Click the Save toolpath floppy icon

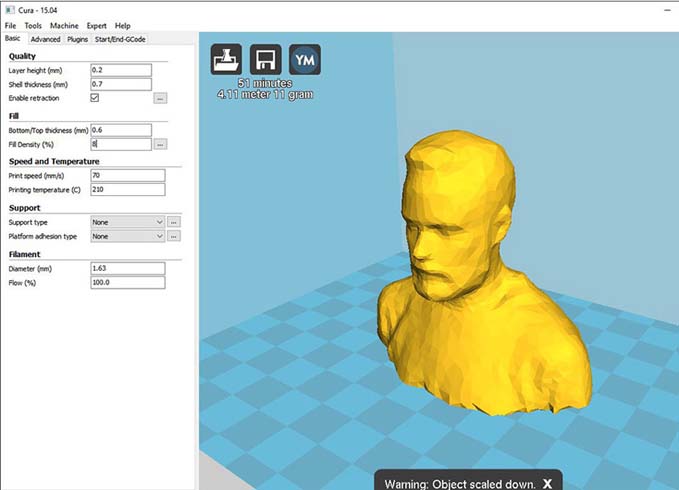click(265, 59)
